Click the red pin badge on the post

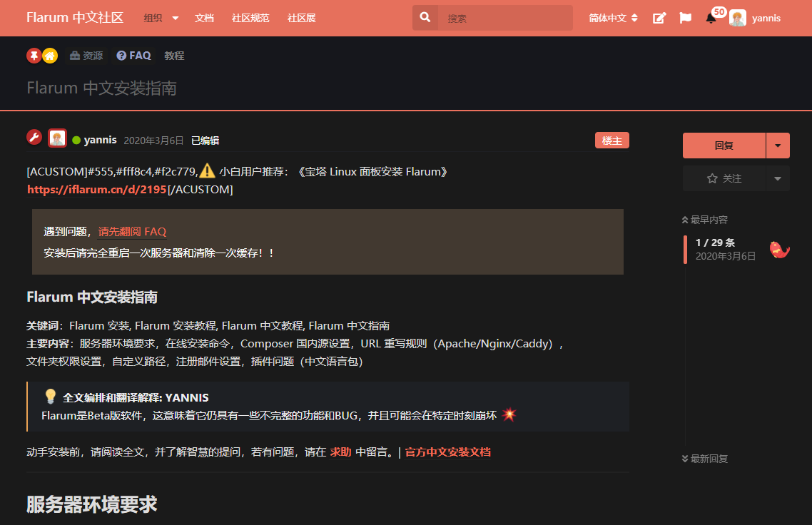(x=33, y=55)
